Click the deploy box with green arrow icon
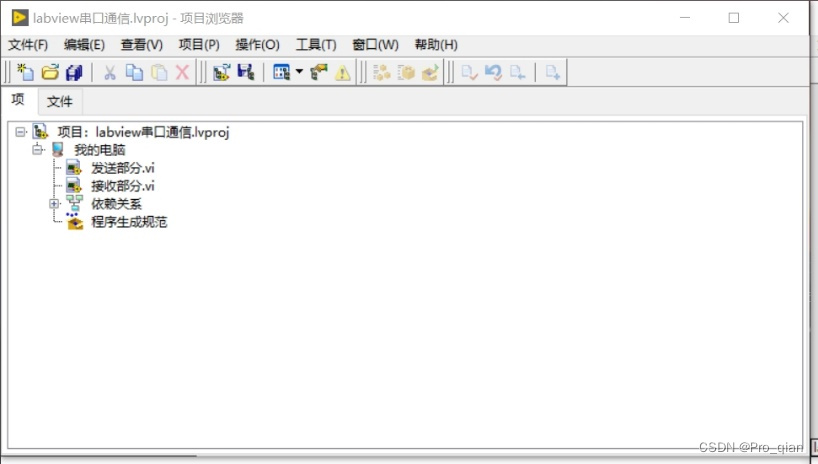The width and height of the screenshot is (818, 464). 430,72
